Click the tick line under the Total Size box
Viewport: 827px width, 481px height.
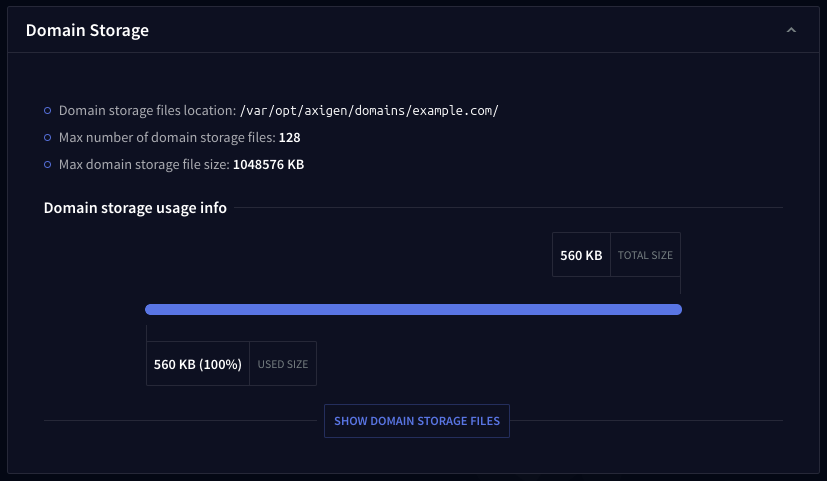click(x=680, y=285)
